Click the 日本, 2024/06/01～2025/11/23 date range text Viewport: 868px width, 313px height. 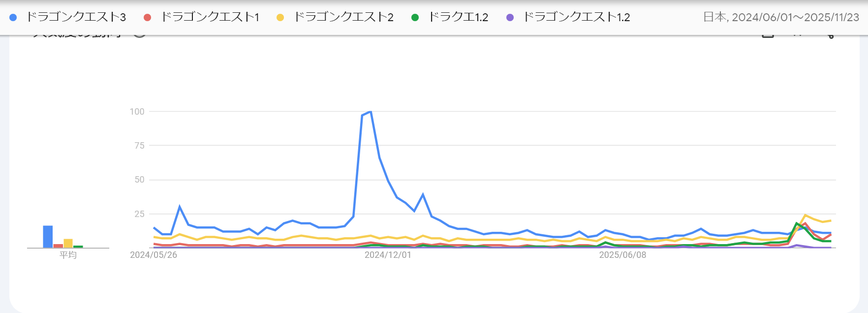click(781, 17)
